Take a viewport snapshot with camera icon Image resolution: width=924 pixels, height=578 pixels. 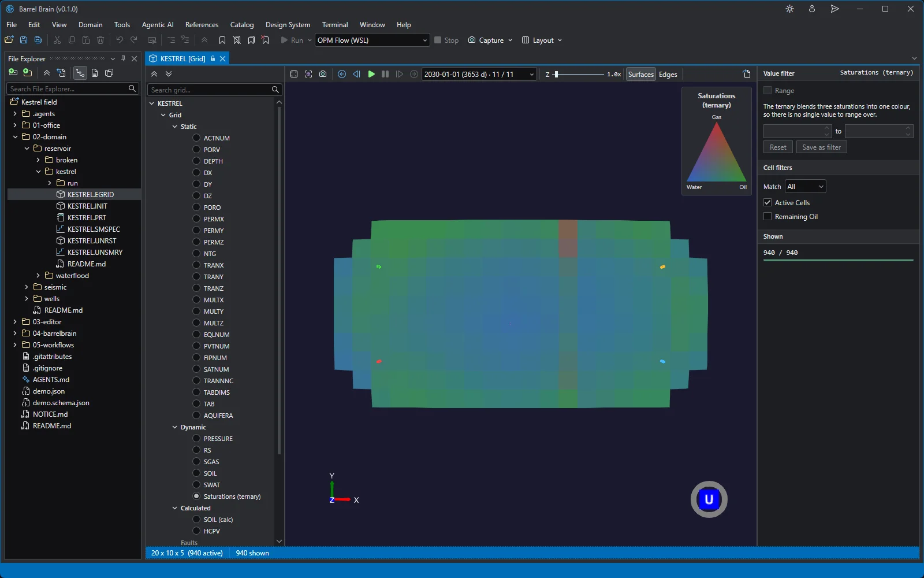tap(323, 74)
